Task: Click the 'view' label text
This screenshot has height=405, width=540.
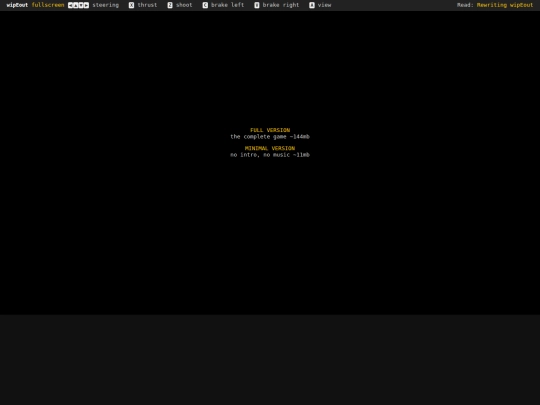Action: 324,5
